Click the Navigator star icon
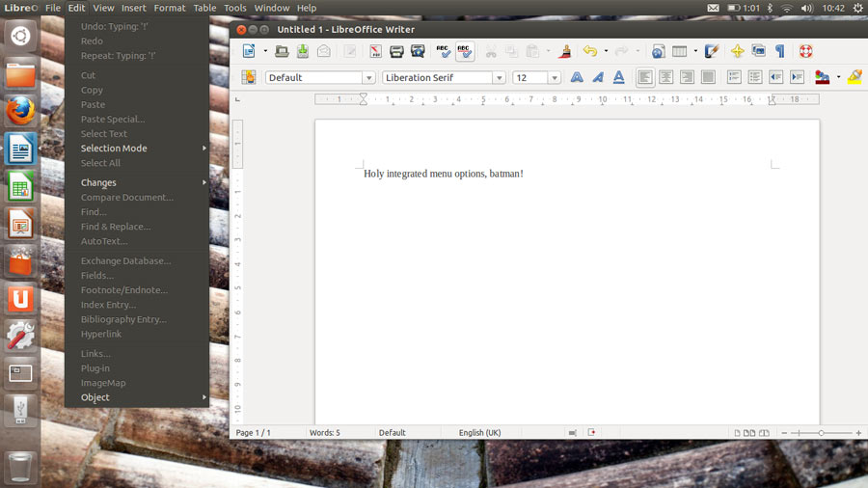 coord(737,51)
